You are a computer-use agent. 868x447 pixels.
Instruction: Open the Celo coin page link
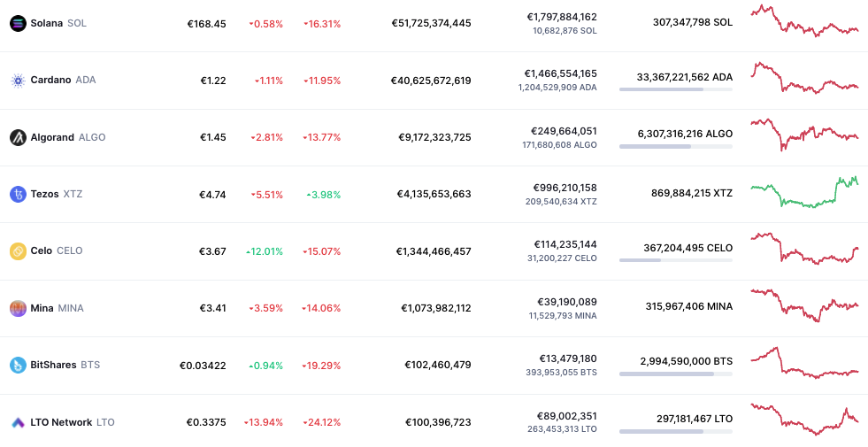pos(57,250)
